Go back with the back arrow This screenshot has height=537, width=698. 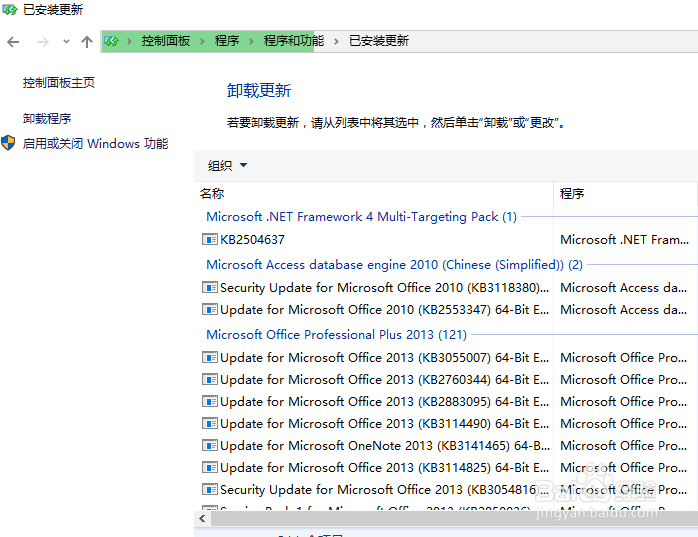coord(13,42)
